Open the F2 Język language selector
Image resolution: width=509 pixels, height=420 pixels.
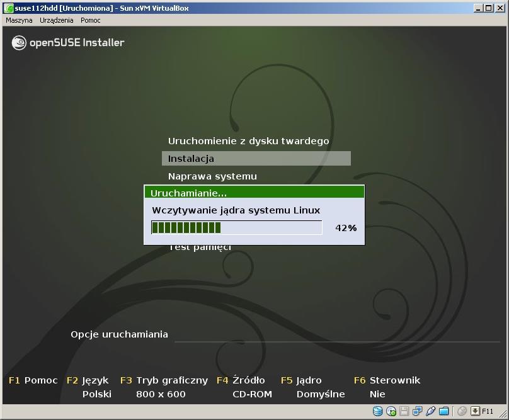88,380
